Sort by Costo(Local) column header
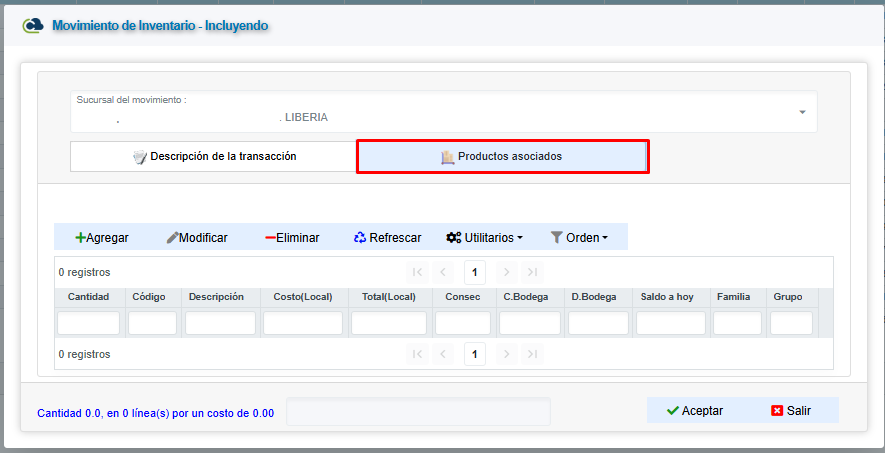The image size is (885, 453). click(303, 297)
